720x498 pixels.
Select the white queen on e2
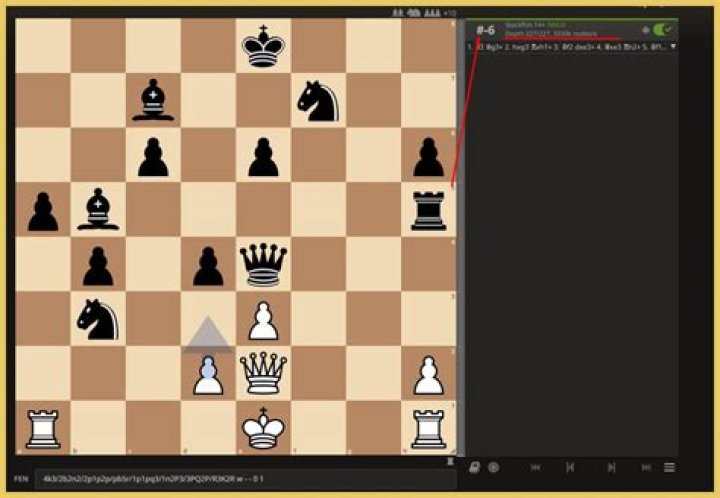[x=263, y=373]
